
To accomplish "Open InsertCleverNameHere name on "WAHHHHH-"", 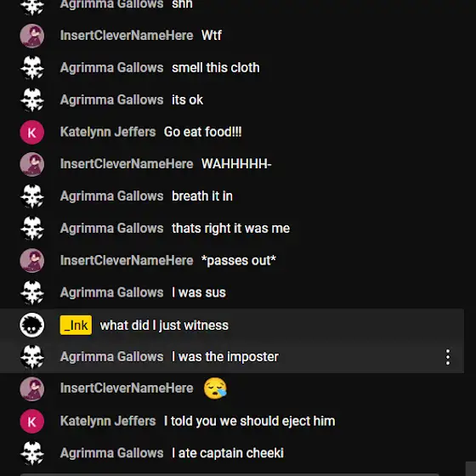I will pos(127,164).
